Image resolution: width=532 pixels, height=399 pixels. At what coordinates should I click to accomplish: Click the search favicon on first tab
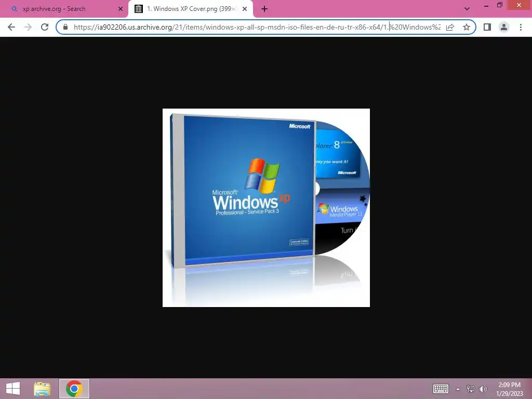[14, 9]
